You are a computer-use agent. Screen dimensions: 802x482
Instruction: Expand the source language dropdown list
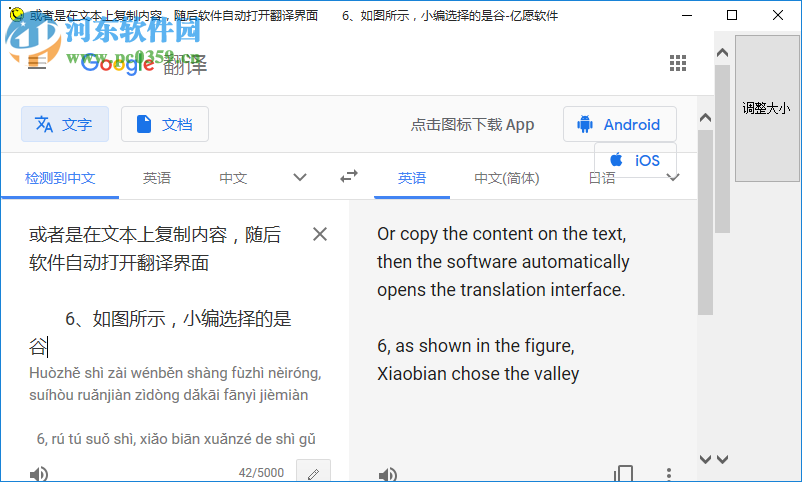pyautogui.click(x=300, y=178)
